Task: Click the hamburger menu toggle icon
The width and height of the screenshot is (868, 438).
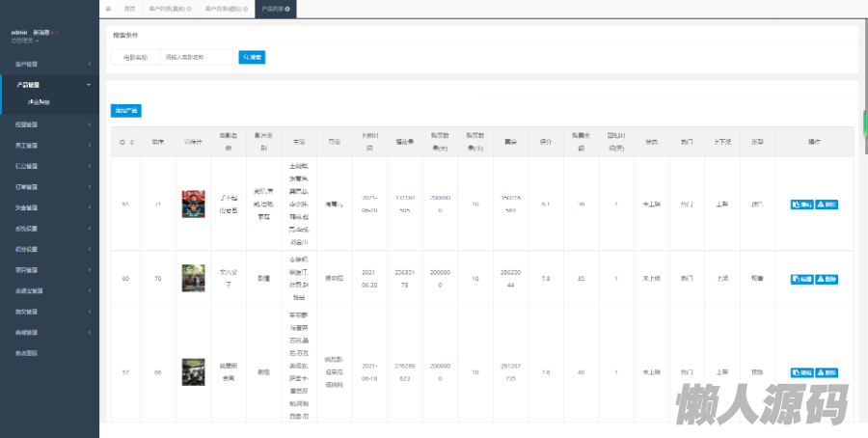Action: point(108,9)
